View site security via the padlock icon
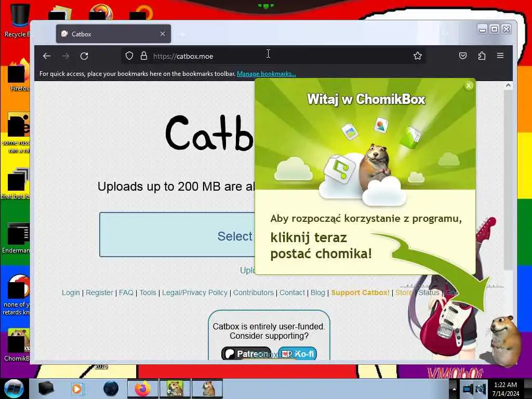 pyautogui.click(x=144, y=56)
